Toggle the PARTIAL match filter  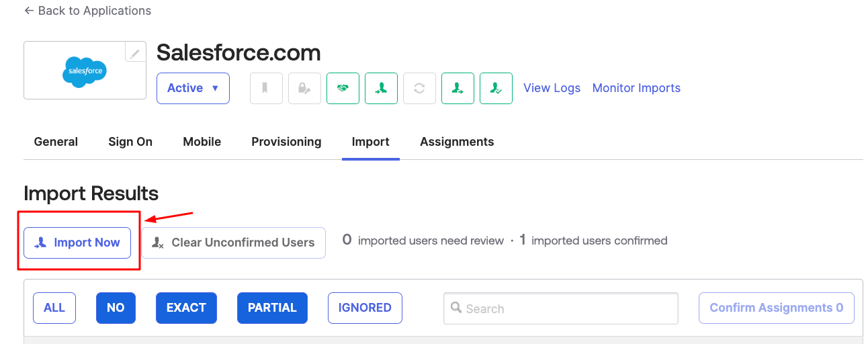(272, 308)
